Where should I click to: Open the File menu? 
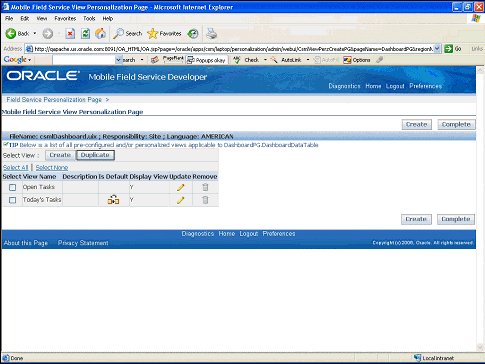point(9,18)
